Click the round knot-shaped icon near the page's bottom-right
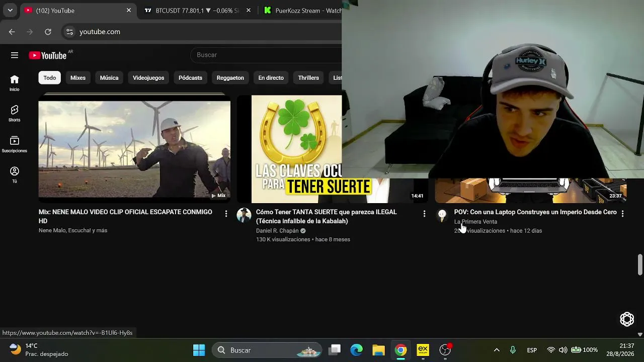644x362 pixels. [x=627, y=319]
